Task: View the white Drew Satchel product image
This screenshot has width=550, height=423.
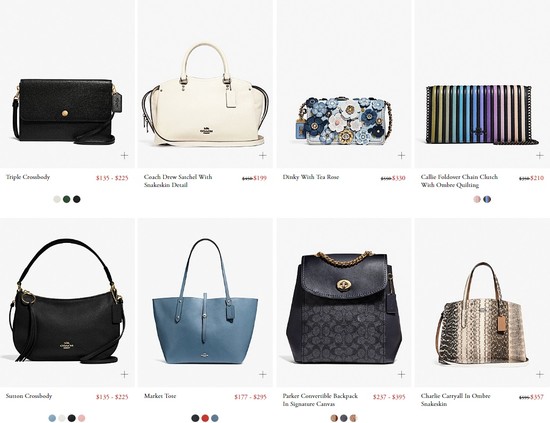Action: (204, 95)
